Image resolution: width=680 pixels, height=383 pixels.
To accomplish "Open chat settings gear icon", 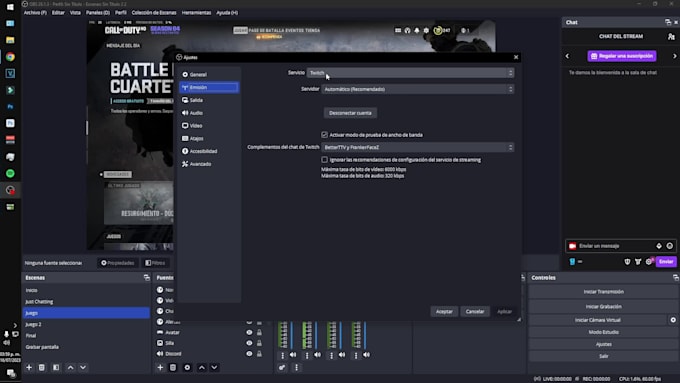I will [x=649, y=262].
